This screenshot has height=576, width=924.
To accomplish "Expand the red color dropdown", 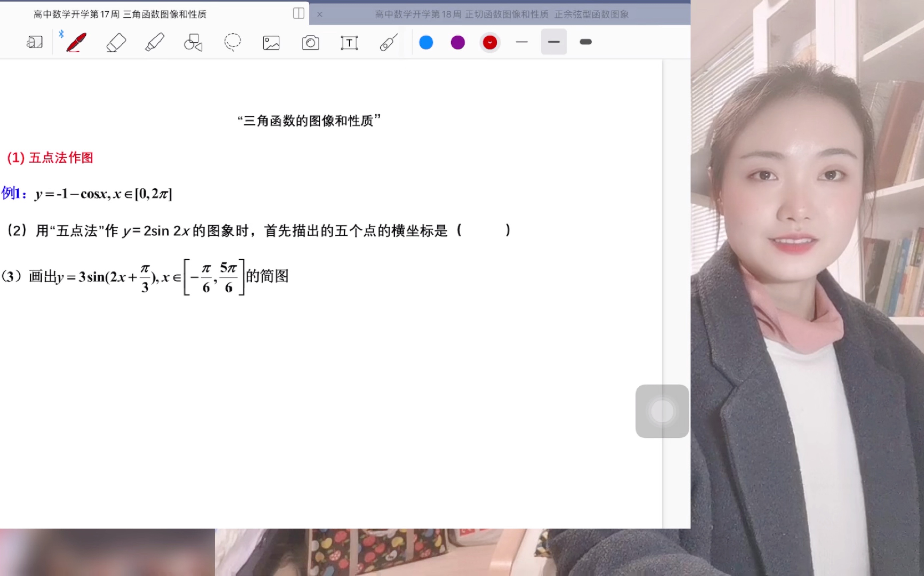I will [490, 42].
